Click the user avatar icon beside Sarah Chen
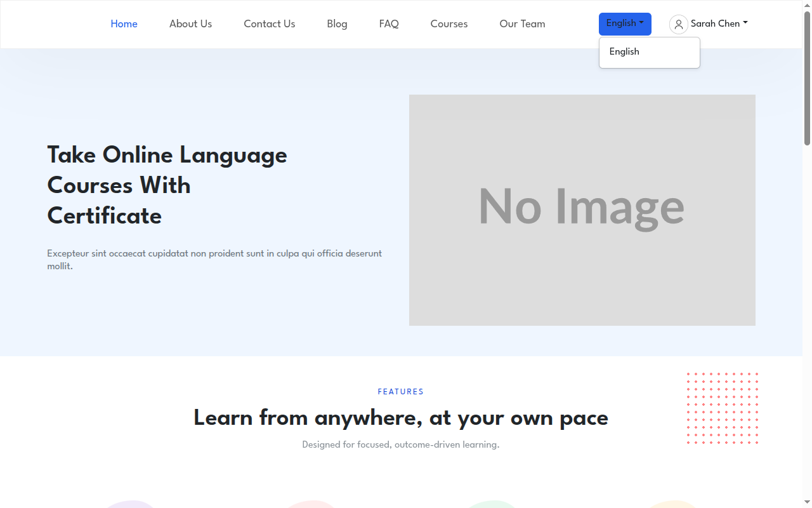Screen dimensions: 812x508 pos(678,24)
